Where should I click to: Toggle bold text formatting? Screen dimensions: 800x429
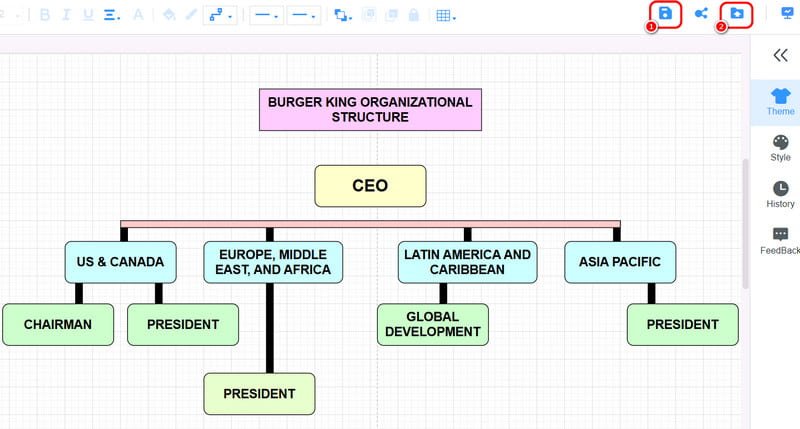[x=44, y=15]
